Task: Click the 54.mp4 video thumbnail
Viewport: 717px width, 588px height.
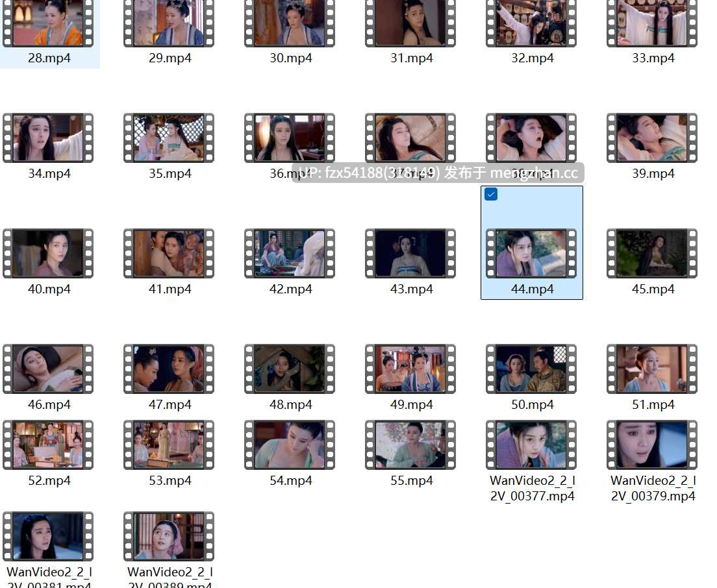Action: click(x=290, y=445)
